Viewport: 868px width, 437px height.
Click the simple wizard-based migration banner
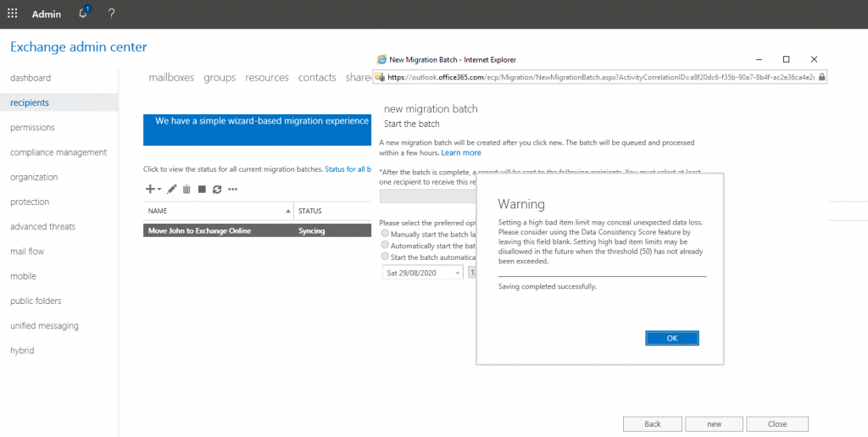[258, 130]
